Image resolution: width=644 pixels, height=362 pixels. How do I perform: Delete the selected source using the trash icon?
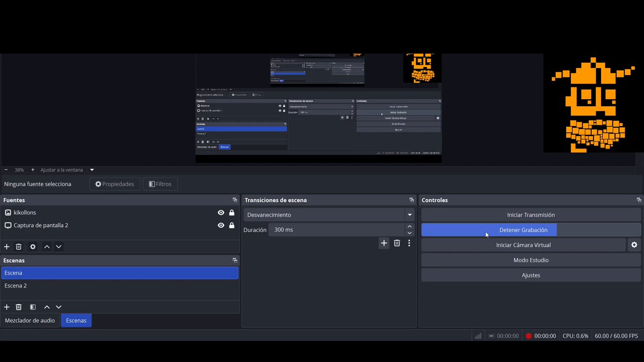click(x=19, y=247)
